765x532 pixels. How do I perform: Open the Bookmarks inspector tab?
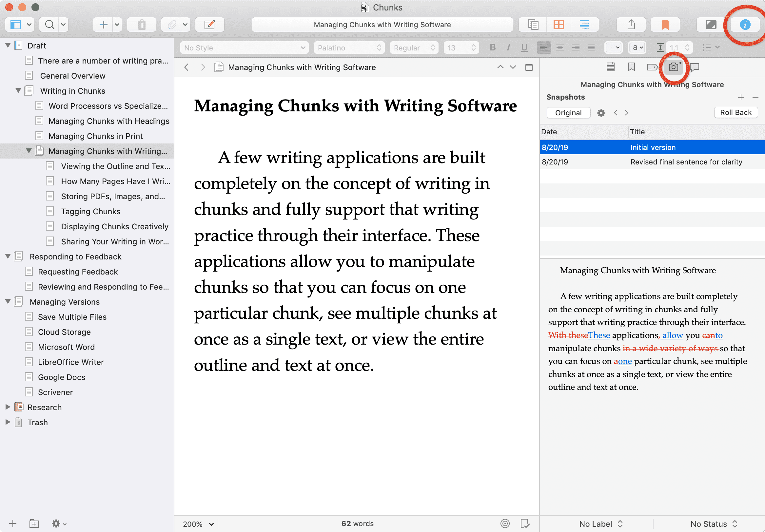click(x=631, y=67)
